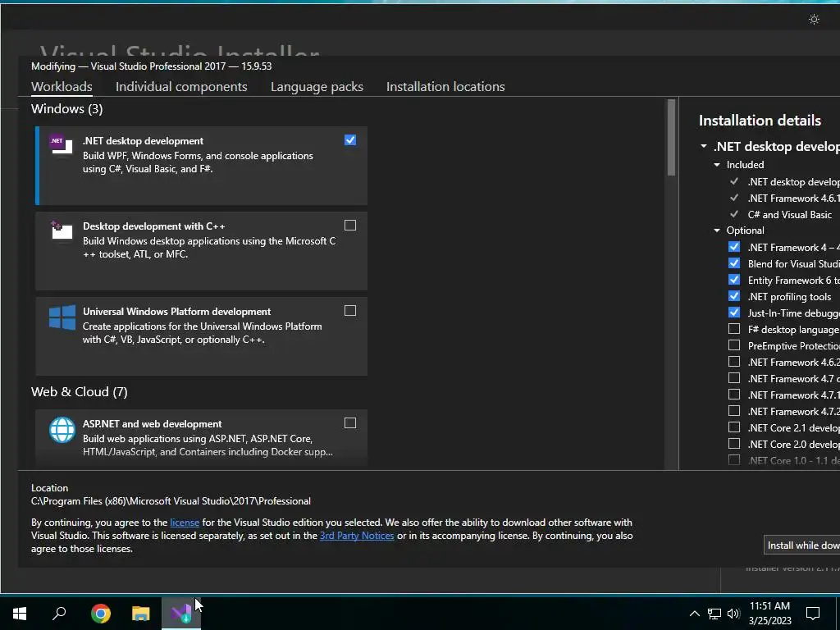Click the Universal Windows Platform logo icon
The height and width of the screenshot is (630, 840).
[x=62, y=317]
